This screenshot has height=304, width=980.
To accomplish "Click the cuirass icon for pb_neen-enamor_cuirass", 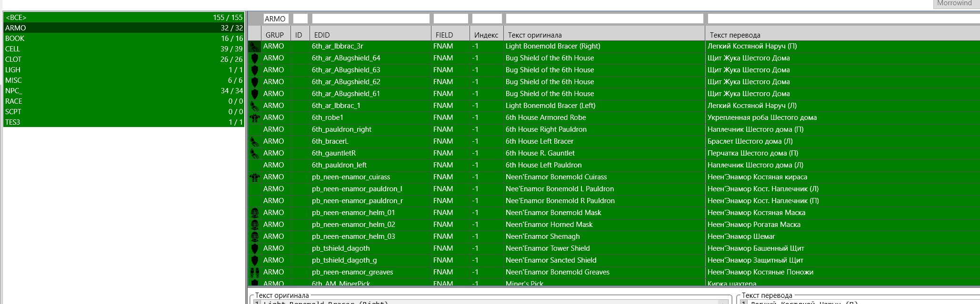I will click(x=255, y=177).
